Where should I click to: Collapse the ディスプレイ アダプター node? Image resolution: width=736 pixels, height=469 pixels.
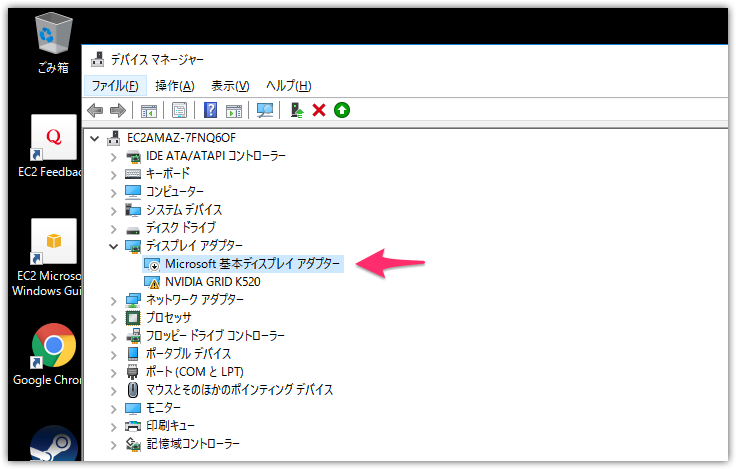[113, 246]
